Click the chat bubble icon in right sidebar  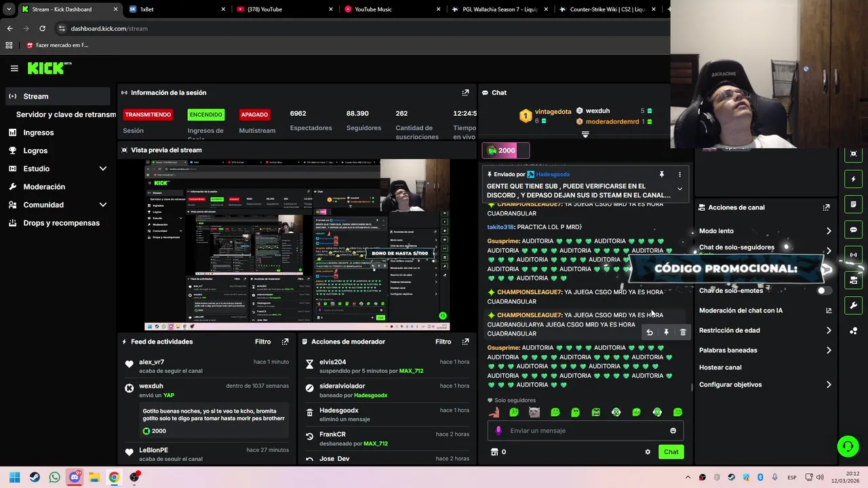(x=854, y=230)
